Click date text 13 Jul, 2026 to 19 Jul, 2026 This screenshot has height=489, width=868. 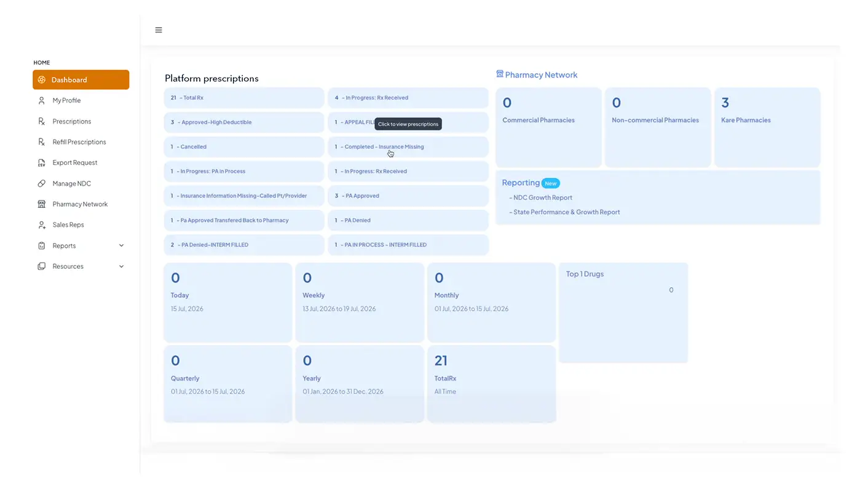pos(339,309)
